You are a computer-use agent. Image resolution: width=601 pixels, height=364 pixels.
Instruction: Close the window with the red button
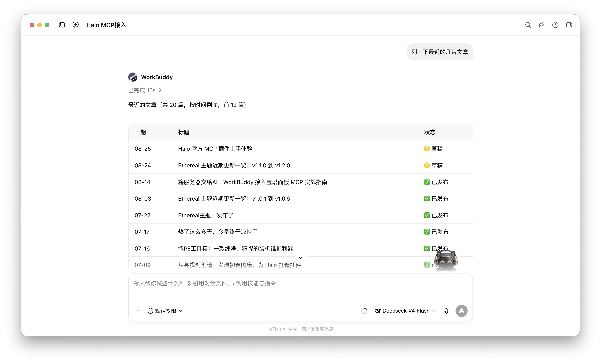pyautogui.click(x=32, y=25)
